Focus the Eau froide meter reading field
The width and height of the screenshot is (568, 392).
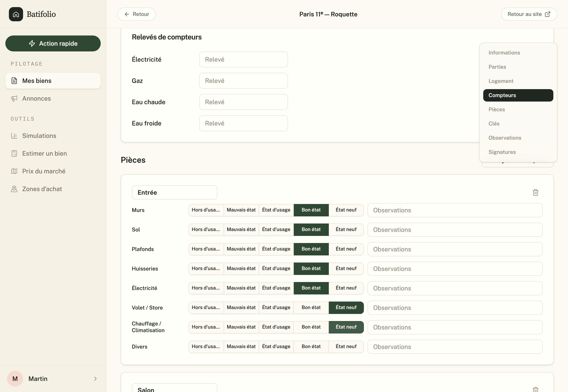click(244, 123)
